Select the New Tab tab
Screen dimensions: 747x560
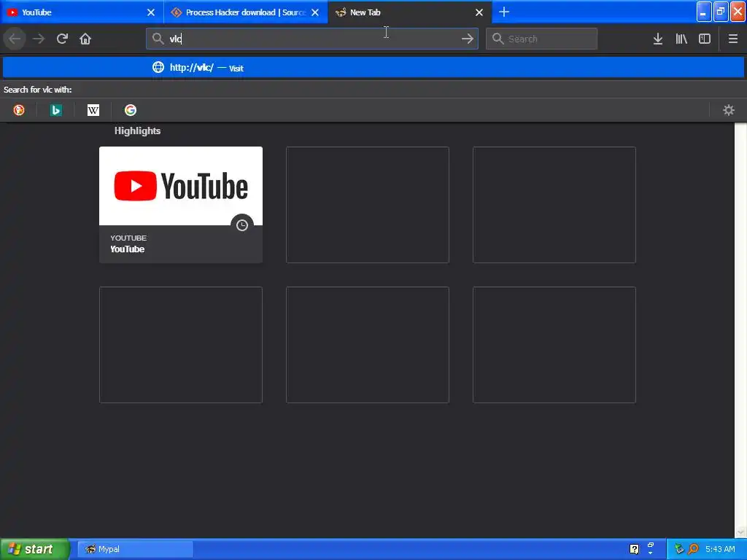410,12
